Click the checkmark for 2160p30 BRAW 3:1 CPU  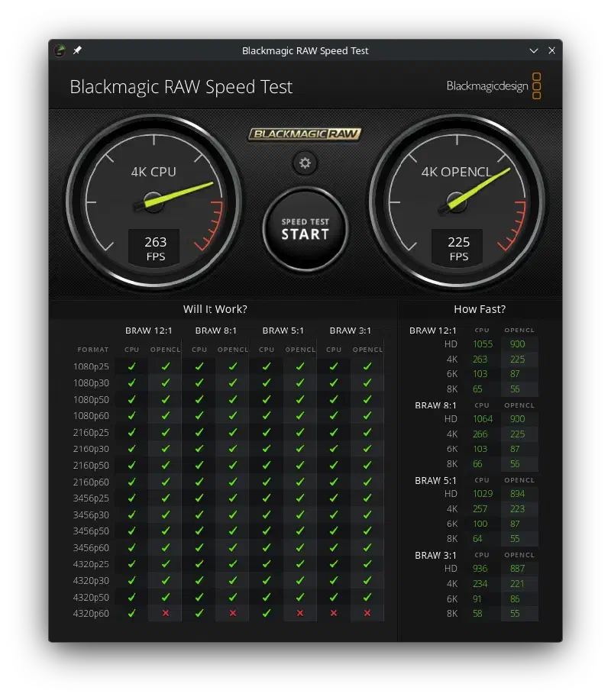pos(334,449)
